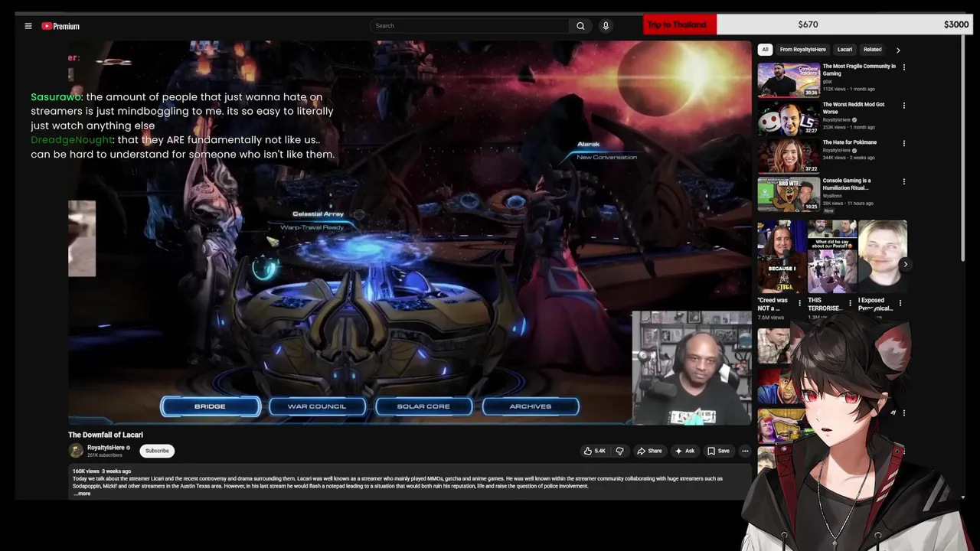980x551 pixels.
Task: Click the Trip to Thailand donation goal bar
Action: click(x=807, y=24)
